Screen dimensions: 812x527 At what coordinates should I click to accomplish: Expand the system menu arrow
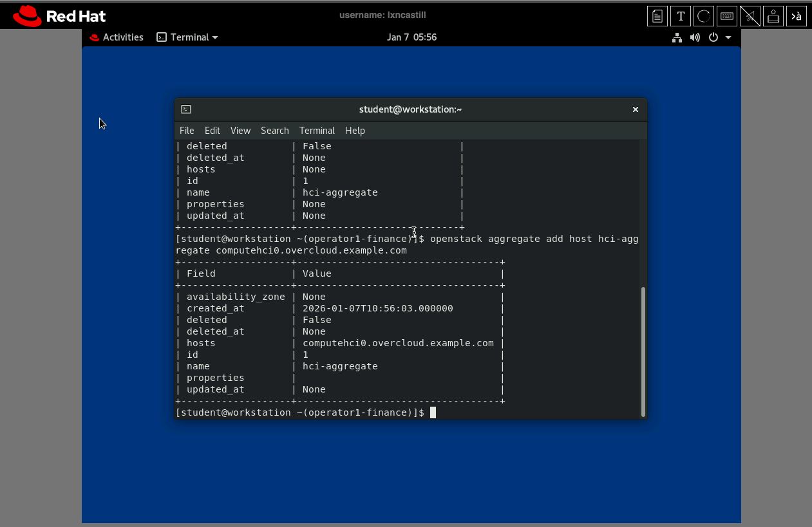[728, 37]
